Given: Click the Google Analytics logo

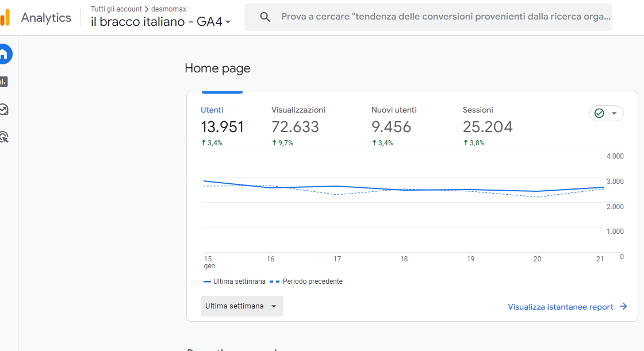Looking at the screenshot, I should click(5, 18).
